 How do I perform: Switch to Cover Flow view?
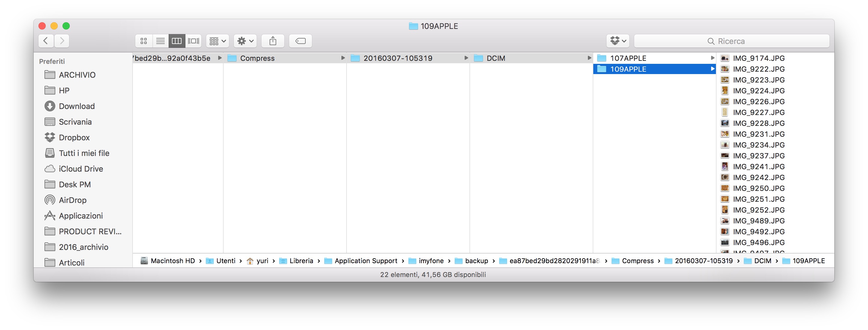click(194, 41)
